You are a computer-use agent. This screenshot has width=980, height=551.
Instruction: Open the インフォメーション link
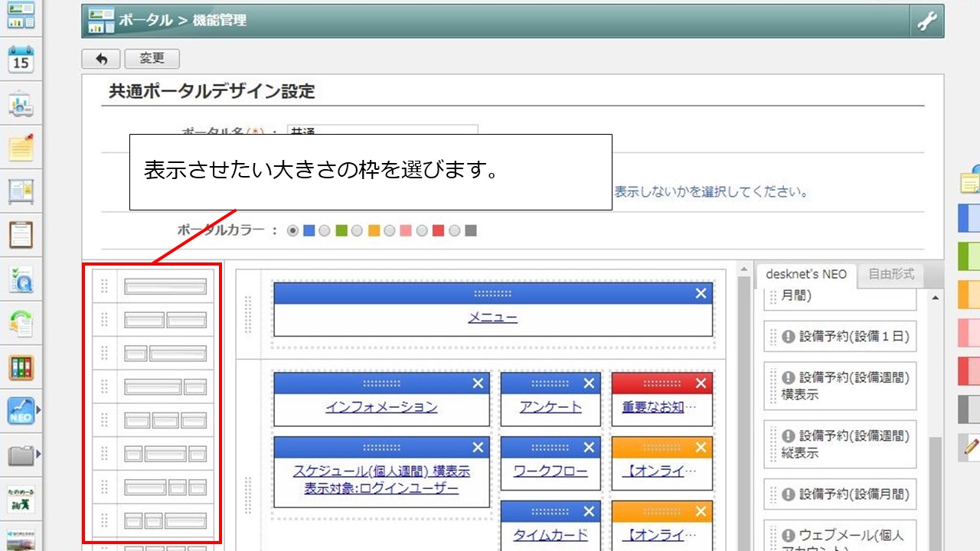coord(381,407)
